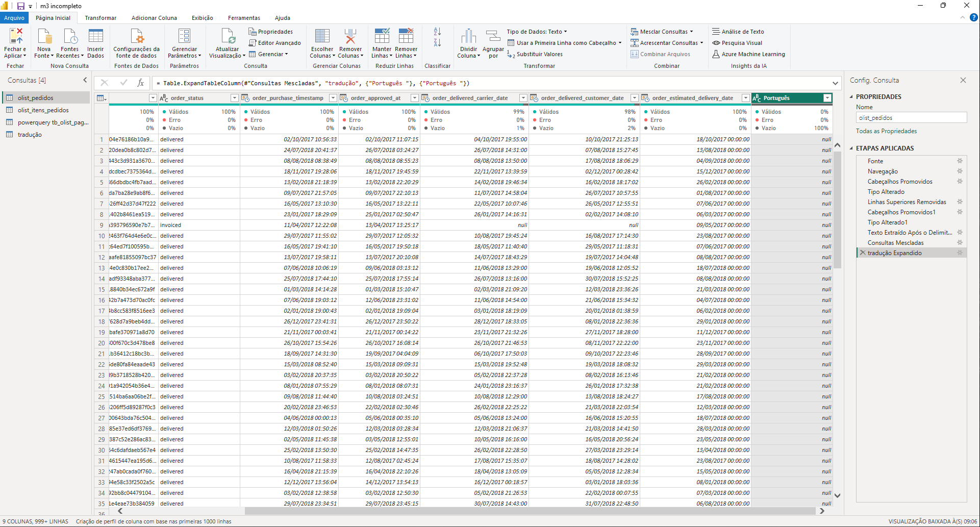The image size is (980, 527).
Task: Open the Arquivo menu
Action: [14, 18]
